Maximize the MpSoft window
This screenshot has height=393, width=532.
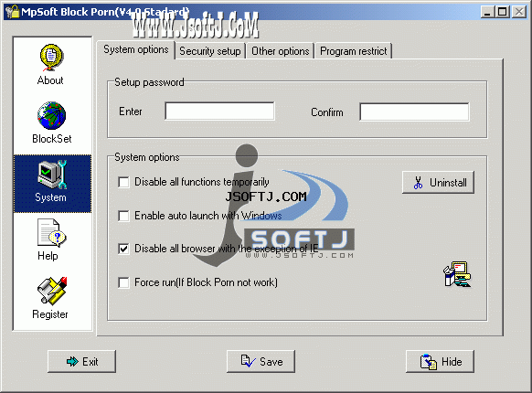(503, 12)
